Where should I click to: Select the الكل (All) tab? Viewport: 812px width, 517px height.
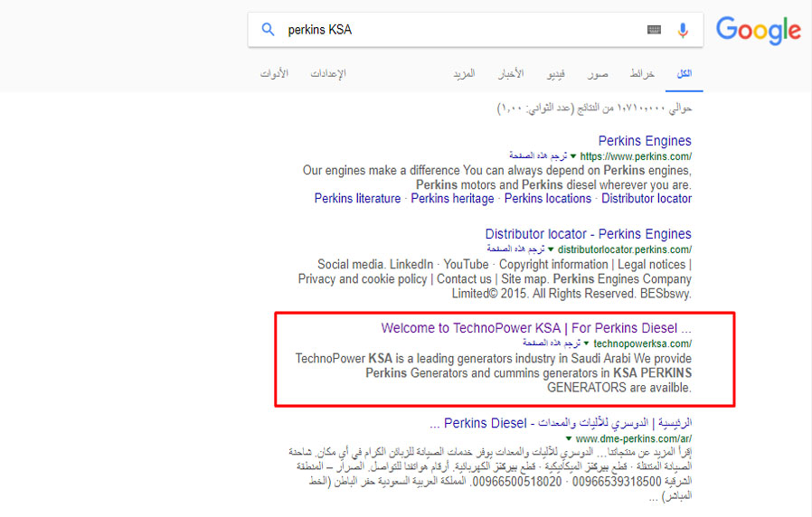[x=685, y=73]
